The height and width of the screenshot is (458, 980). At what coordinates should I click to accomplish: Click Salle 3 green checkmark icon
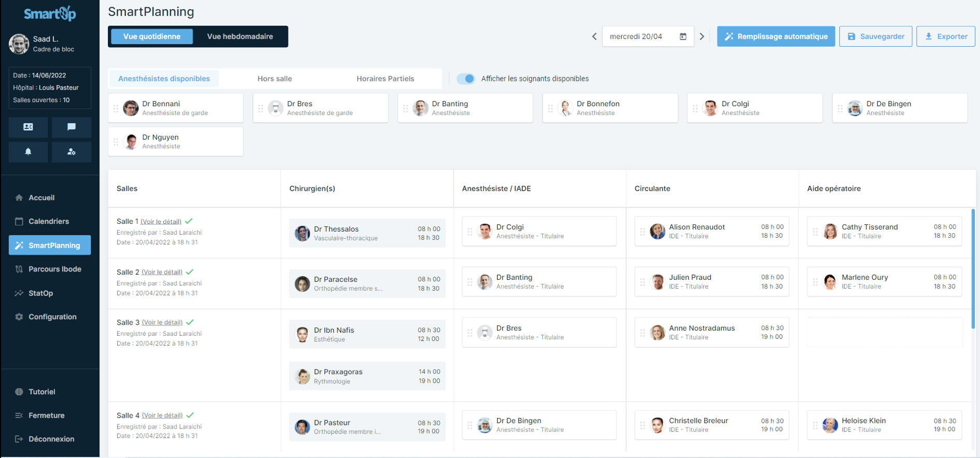(x=190, y=322)
